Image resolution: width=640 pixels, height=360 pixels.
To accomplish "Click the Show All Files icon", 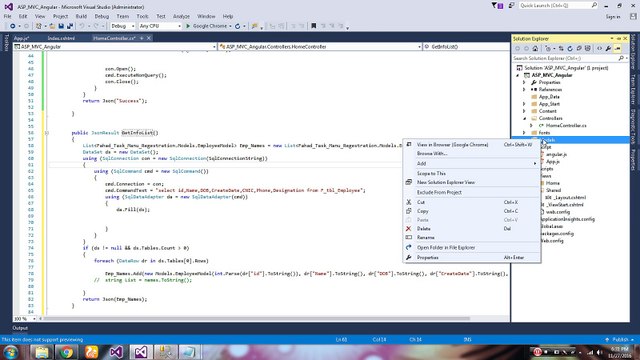I will click(x=588, y=49).
